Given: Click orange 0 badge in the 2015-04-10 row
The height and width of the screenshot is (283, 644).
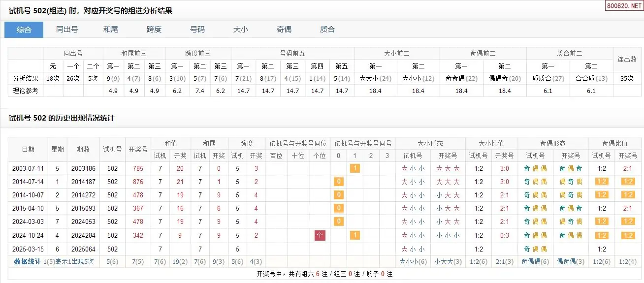Looking at the screenshot, I should pyautogui.click(x=338, y=208).
